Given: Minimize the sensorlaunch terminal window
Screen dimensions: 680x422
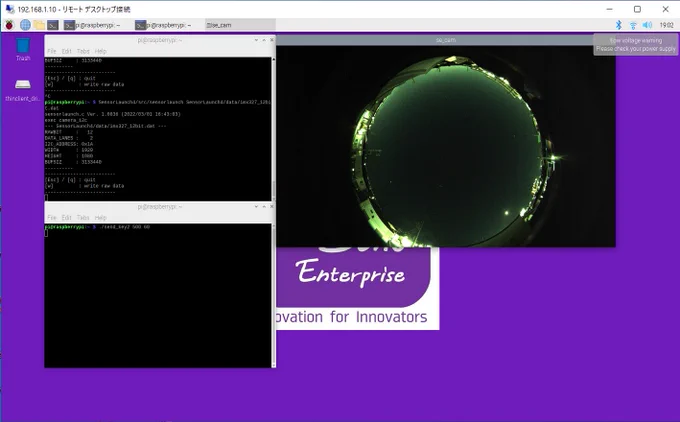Looking at the screenshot, I should [x=256, y=40].
